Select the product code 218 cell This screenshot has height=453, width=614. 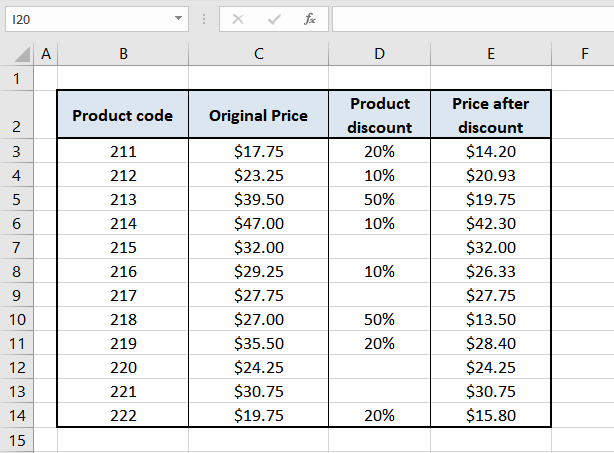[122, 319]
